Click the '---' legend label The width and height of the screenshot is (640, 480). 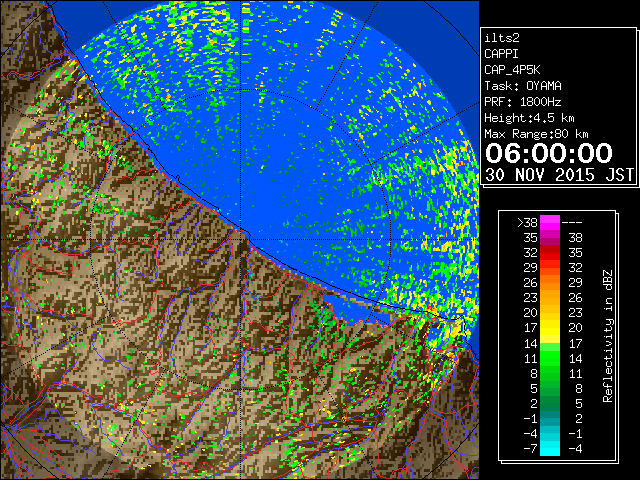click(x=572, y=222)
